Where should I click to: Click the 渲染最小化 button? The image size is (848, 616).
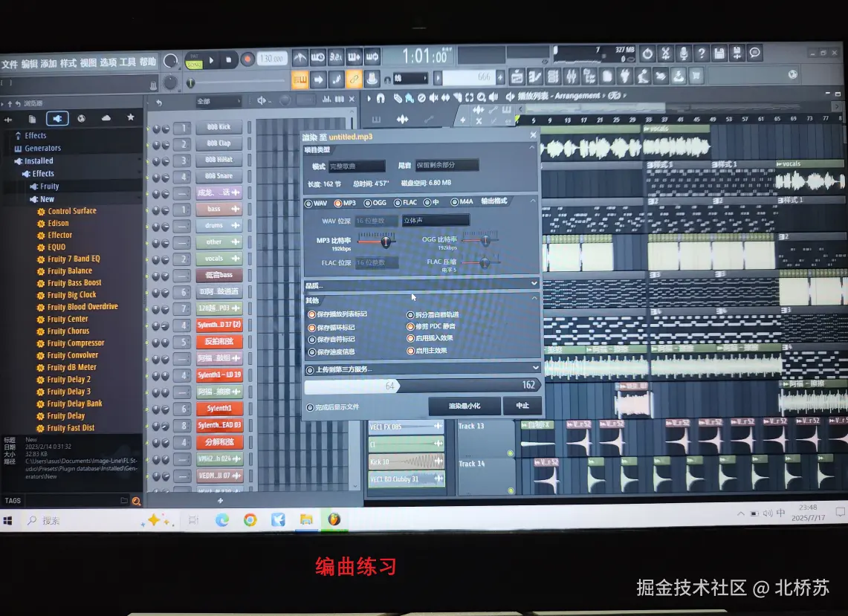click(x=464, y=406)
